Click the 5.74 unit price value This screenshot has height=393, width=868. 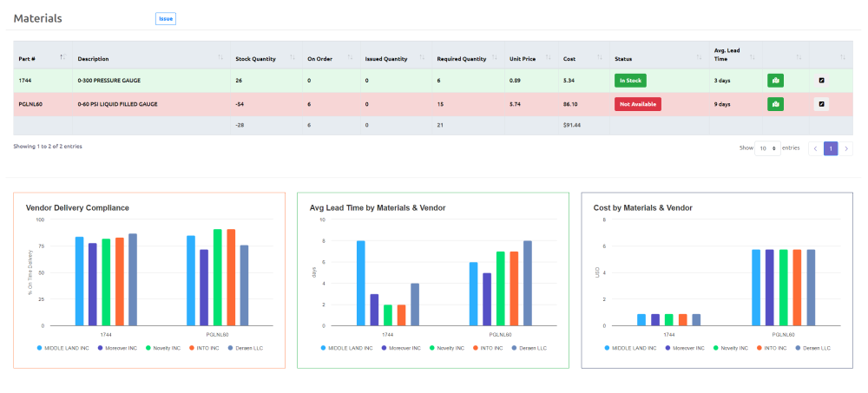[x=515, y=103]
